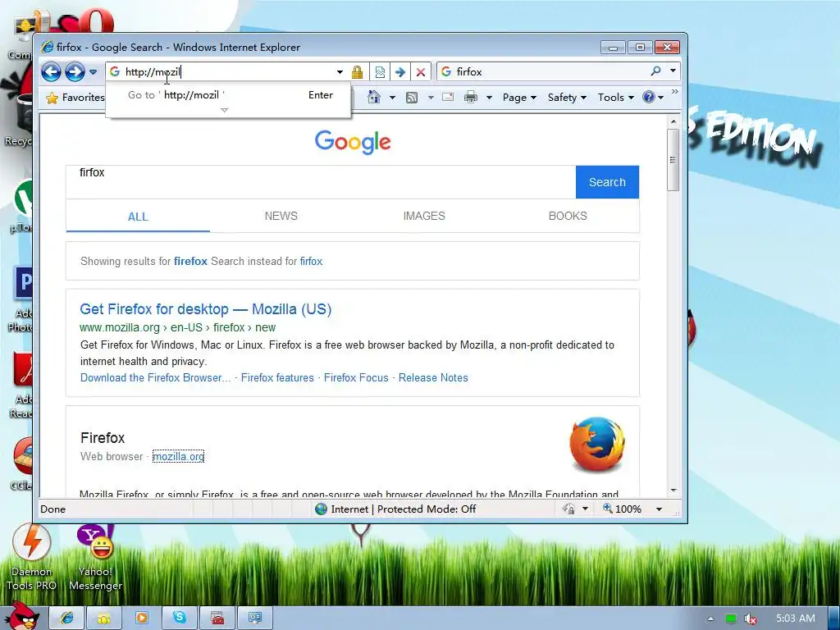Screen dimensions: 840x630
Task: Click the Help question mark icon
Action: 649,97
